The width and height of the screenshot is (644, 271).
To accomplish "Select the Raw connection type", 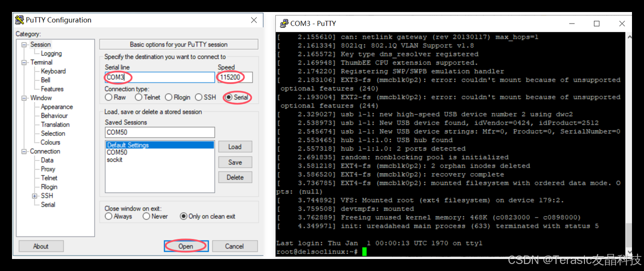I will 116,97.
